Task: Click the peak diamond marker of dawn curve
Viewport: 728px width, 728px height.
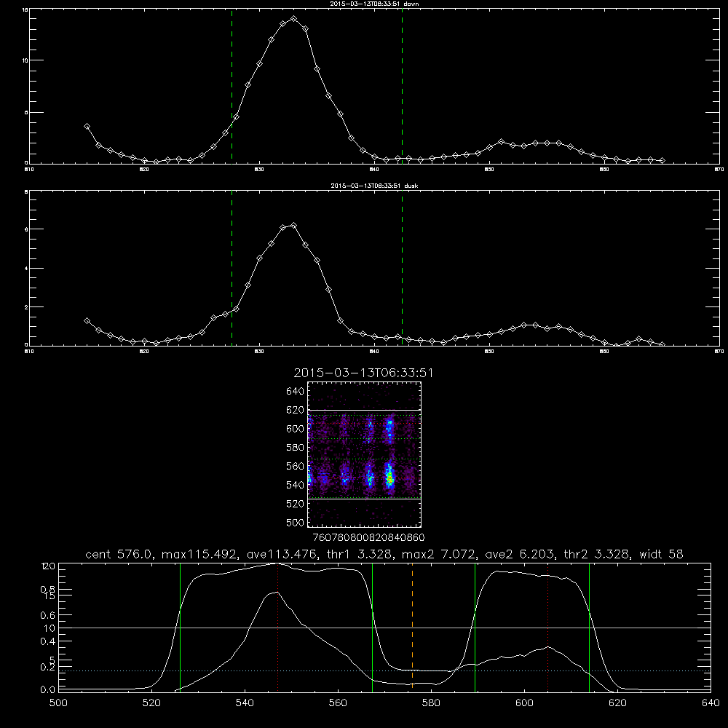Action: pyautogui.click(x=293, y=19)
